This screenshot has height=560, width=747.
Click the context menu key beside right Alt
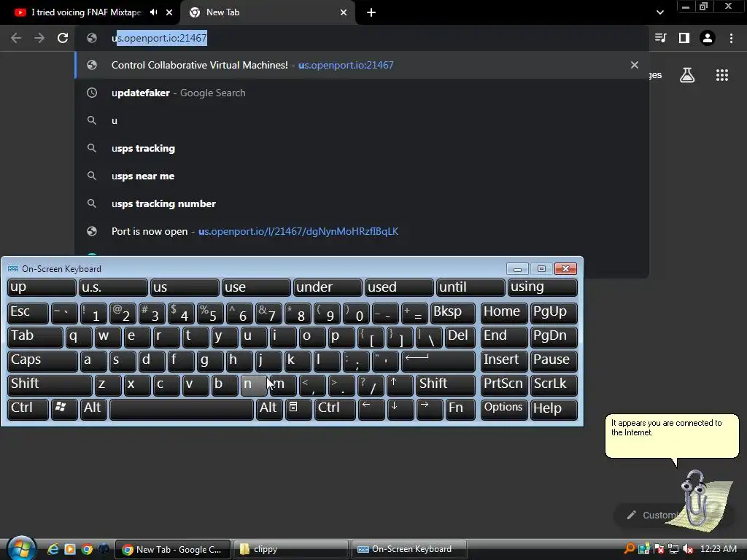click(x=298, y=409)
